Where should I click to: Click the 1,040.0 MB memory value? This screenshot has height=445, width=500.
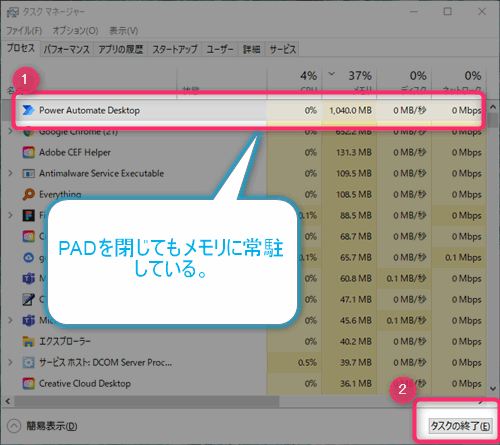(350, 110)
